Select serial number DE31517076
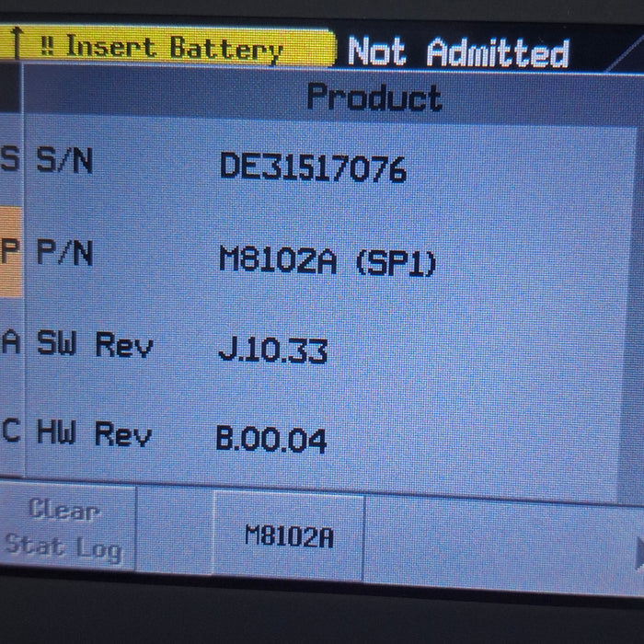Screen dimensions: 644x644 (x=313, y=167)
